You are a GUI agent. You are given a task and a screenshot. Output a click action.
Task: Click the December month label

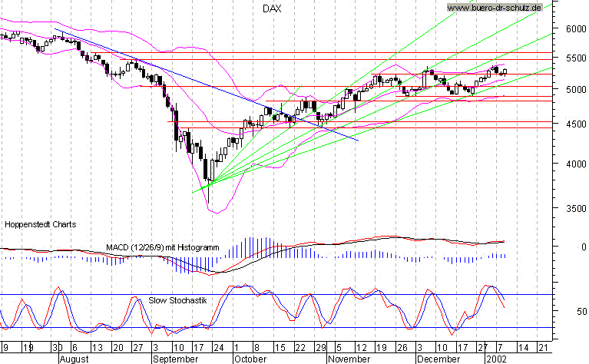click(438, 359)
